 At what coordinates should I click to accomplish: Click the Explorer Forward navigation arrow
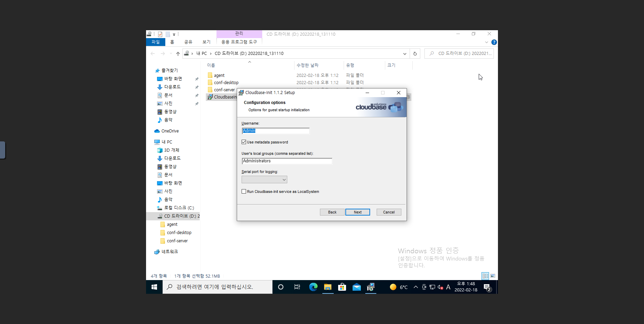coord(163,54)
